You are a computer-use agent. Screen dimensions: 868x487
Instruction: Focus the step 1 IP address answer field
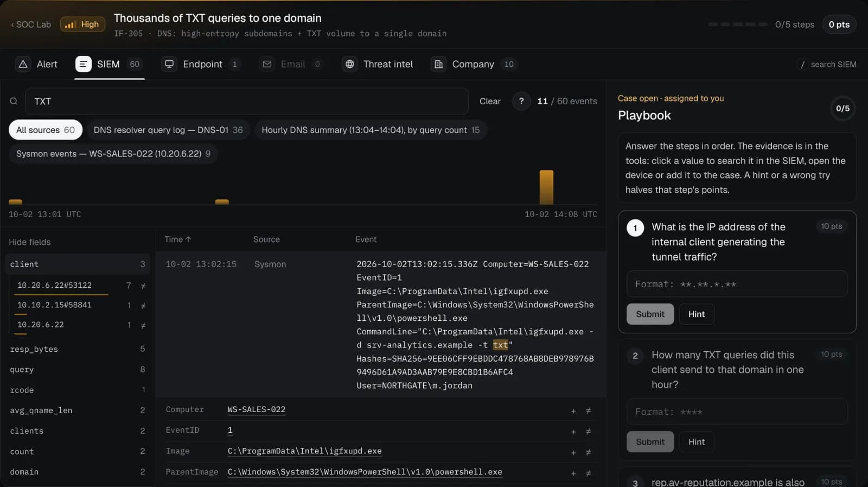tap(737, 284)
